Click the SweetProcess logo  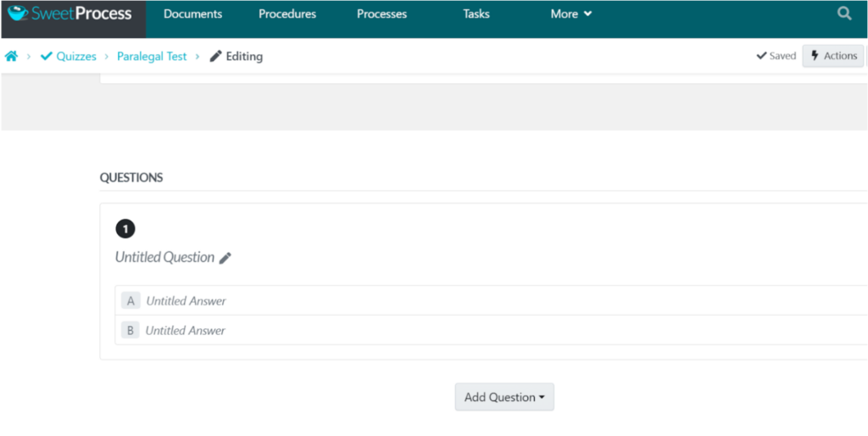(x=70, y=14)
